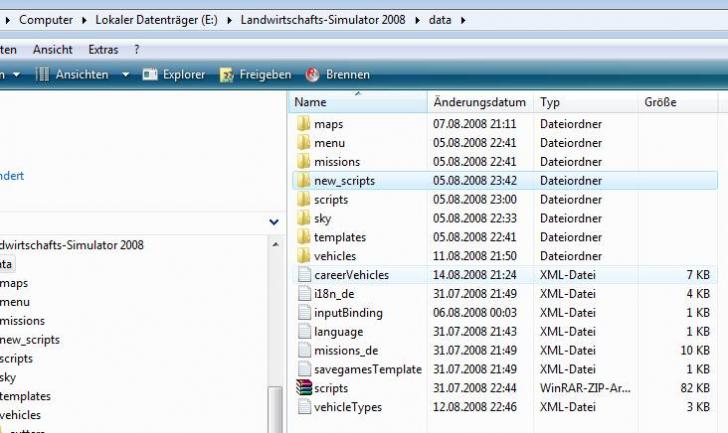Select new_scripts in the folder tree
The height and width of the screenshot is (433, 728).
click(30, 340)
